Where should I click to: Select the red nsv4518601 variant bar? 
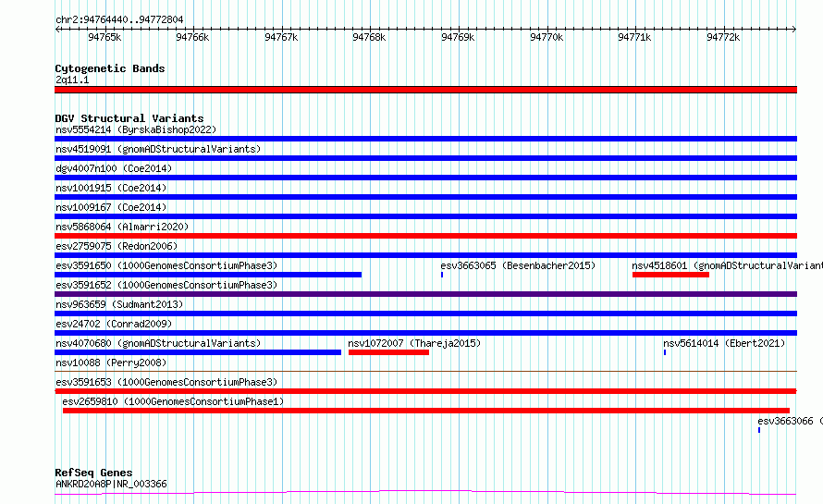[x=670, y=275]
